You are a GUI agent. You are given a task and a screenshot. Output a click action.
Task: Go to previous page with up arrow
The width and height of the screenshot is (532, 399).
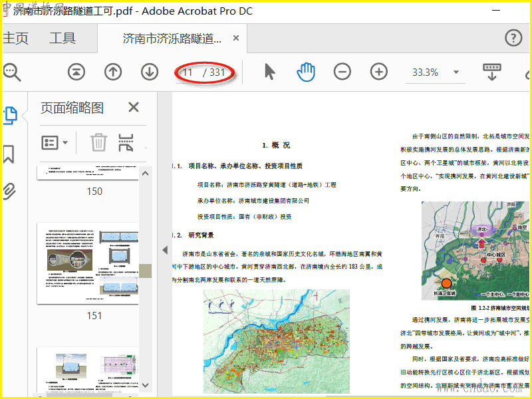tap(113, 72)
